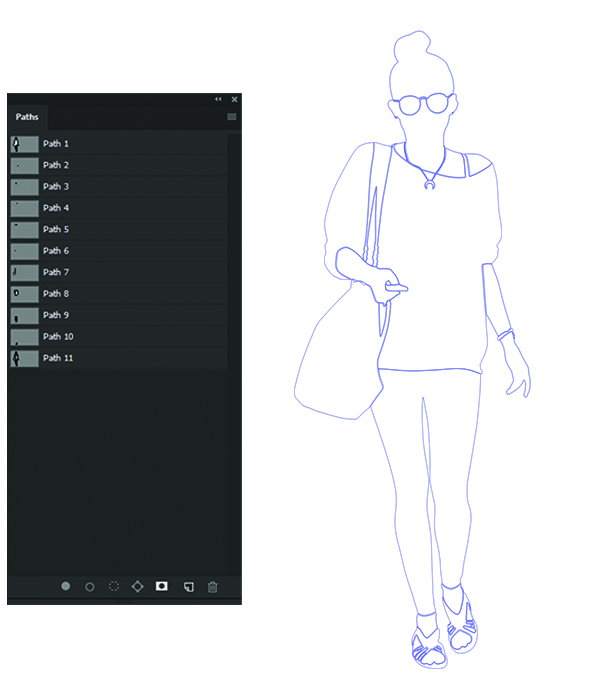This screenshot has height=686, width=600.
Task: Click the Path 8 thumbnail
Action: (24, 294)
